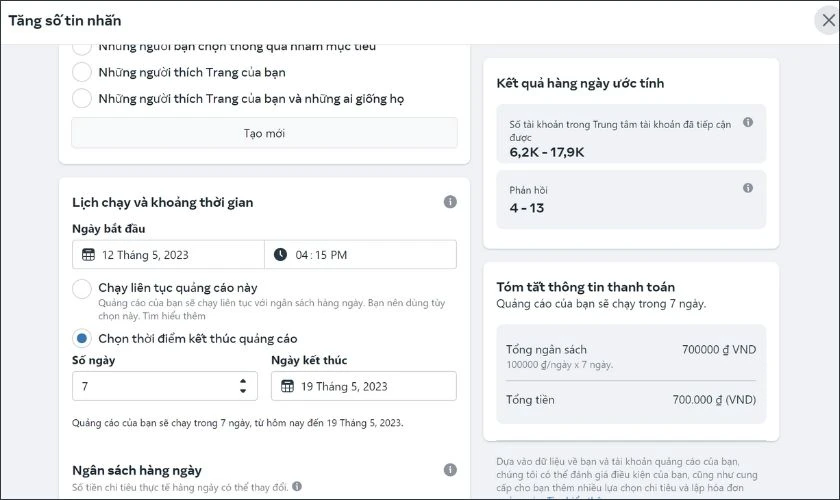Click info icon in Phản hồi box
The width and height of the screenshot is (840, 500).
[748, 188]
